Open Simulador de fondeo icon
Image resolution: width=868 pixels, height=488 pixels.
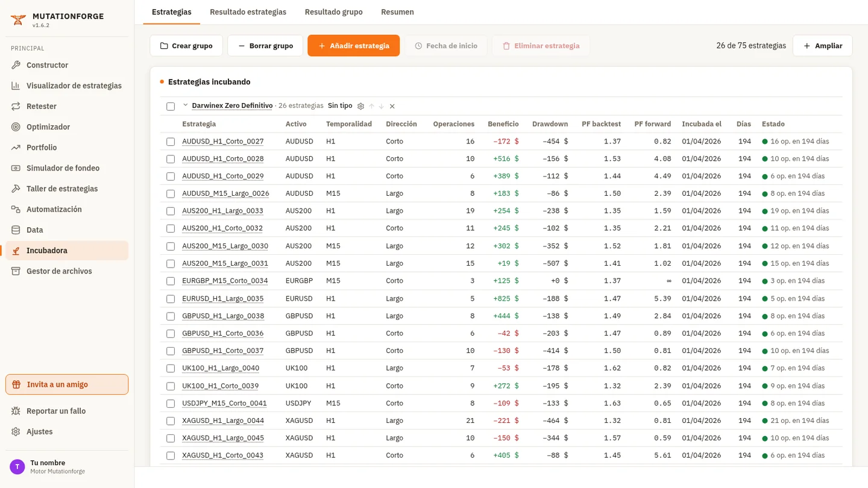coord(16,168)
